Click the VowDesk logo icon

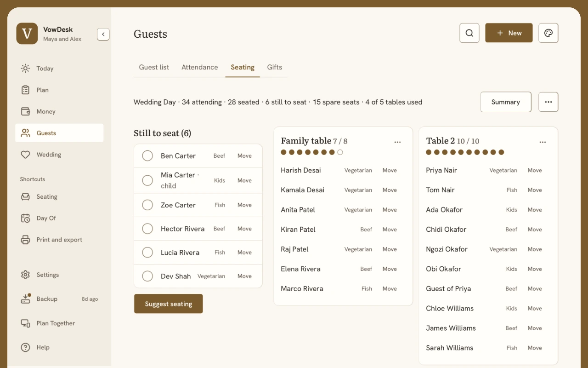coord(27,34)
